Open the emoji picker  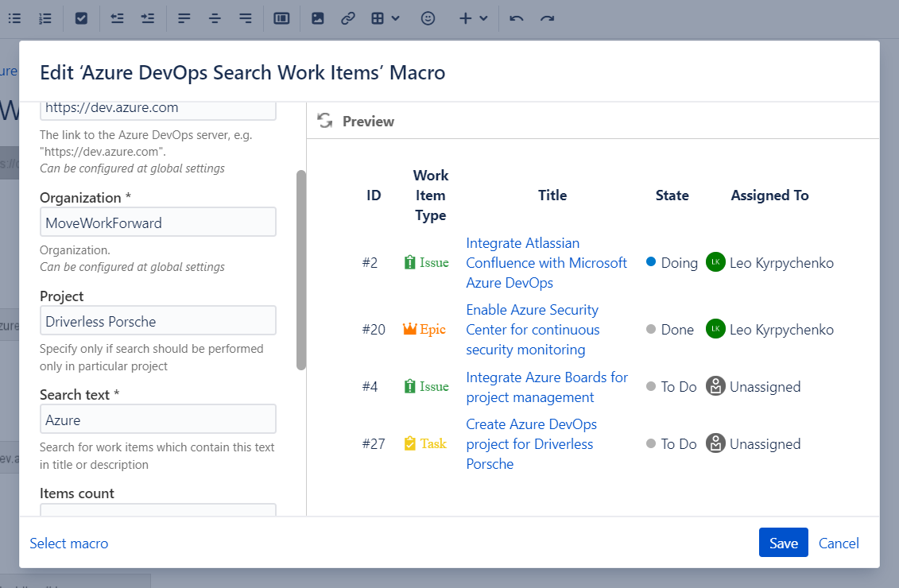(x=428, y=18)
